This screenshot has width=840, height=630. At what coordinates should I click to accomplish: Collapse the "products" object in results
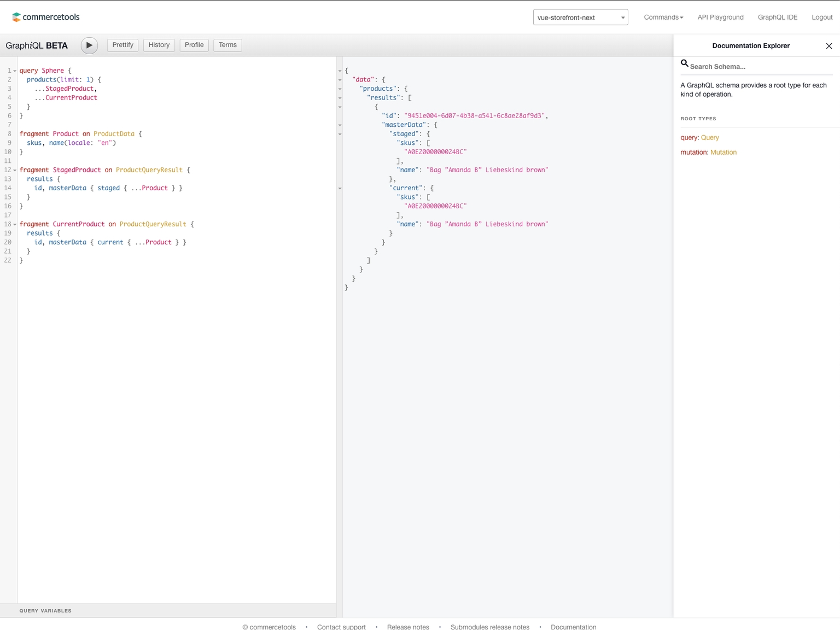340,89
